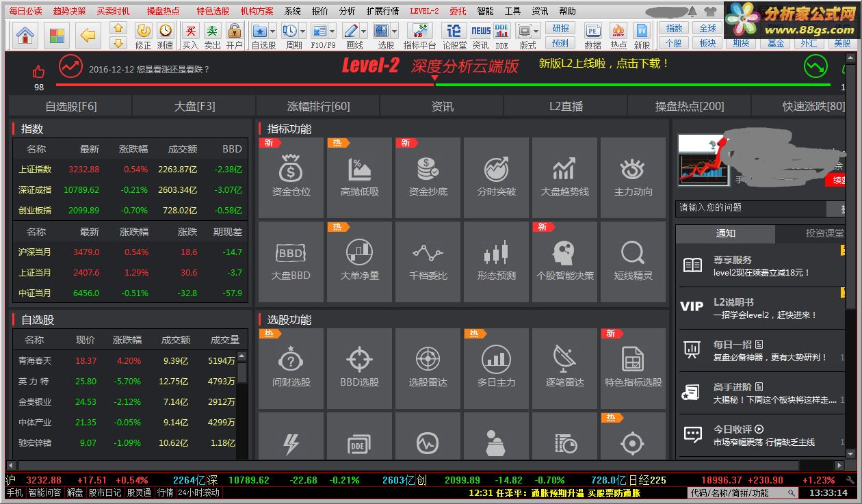Open the 特色指标选股 tile
The width and height of the screenshot is (862, 504).
pos(634,368)
